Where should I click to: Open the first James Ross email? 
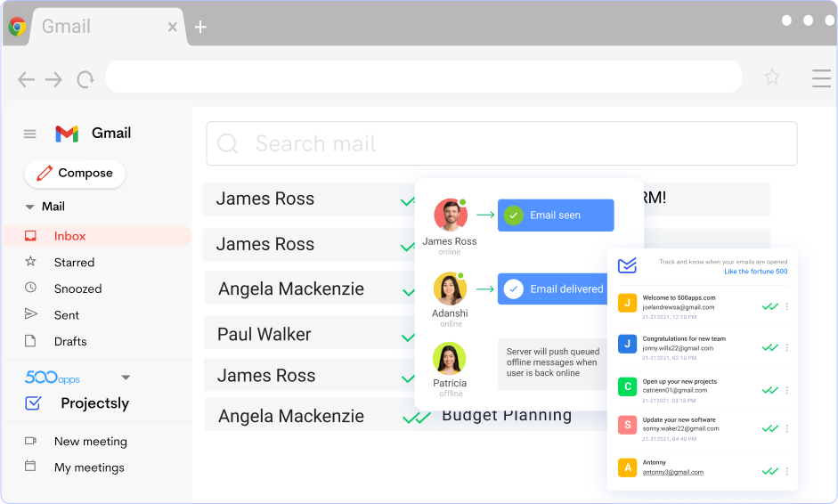(x=309, y=199)
